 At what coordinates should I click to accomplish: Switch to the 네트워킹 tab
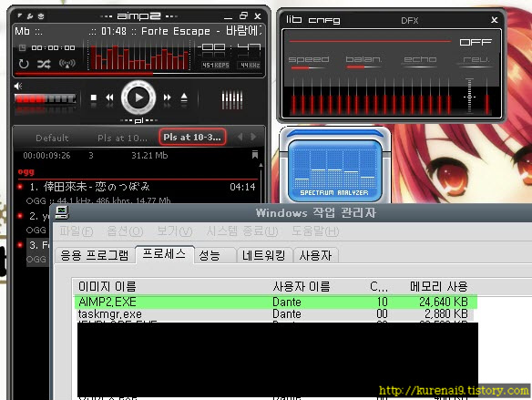pyautogui.click(x=264, y=255)
